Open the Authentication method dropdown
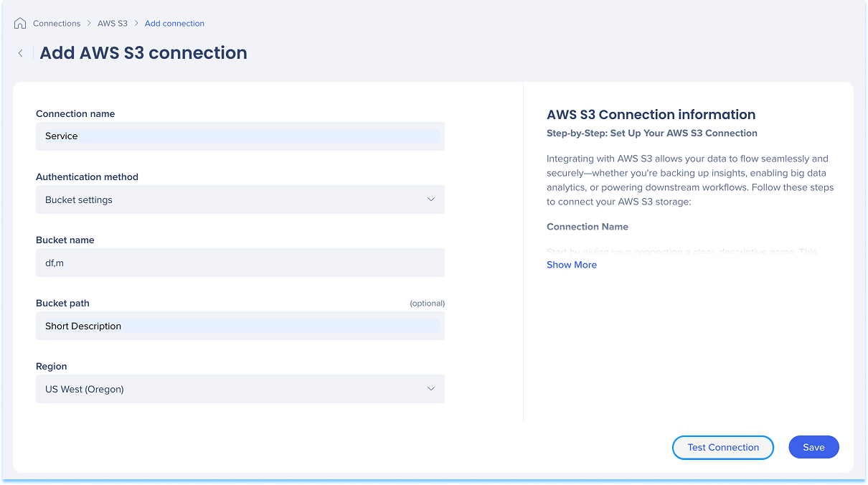This screenshot has width=868, height=485. pyautogui.click(x=240, y=199)
